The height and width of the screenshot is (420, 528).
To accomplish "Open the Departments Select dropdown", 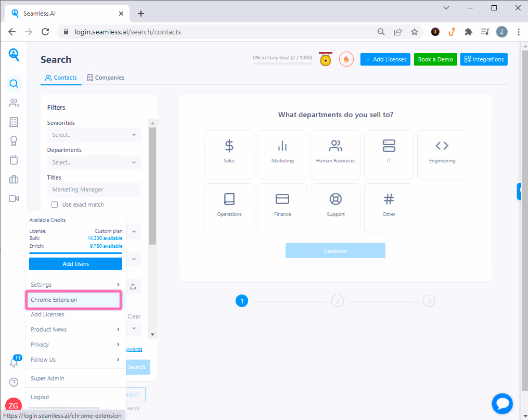I will pyautogui.click(x=94, y=162).
